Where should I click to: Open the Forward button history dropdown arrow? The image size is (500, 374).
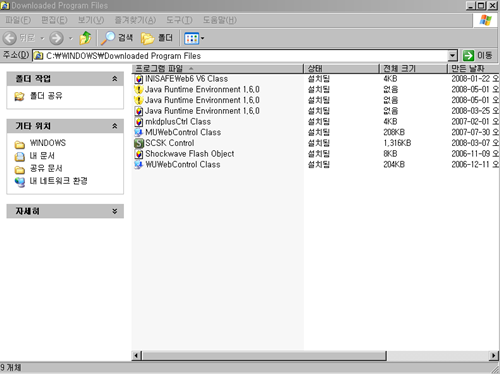pos(71,38)
